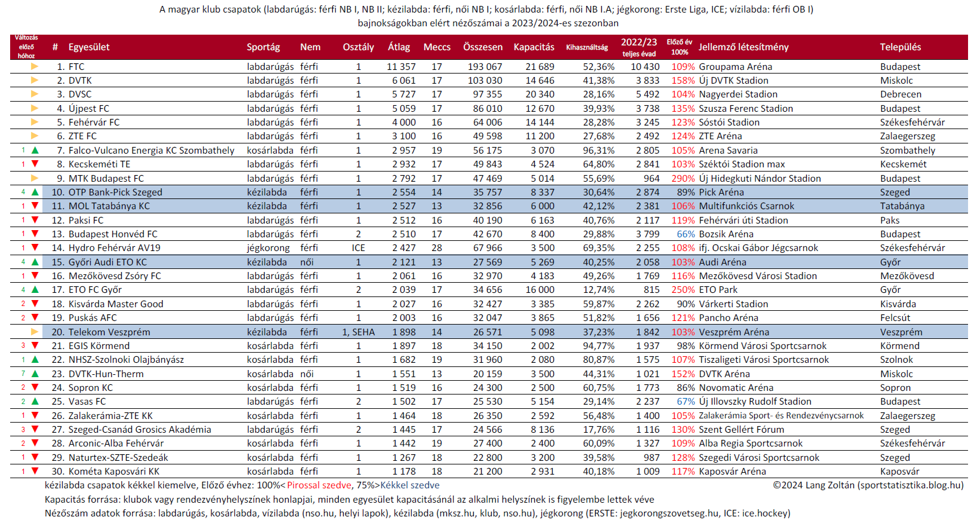Click the Új DVTK Stadion cell
Viewport: 980px width, 526px height.
click(x=734, y=80)
